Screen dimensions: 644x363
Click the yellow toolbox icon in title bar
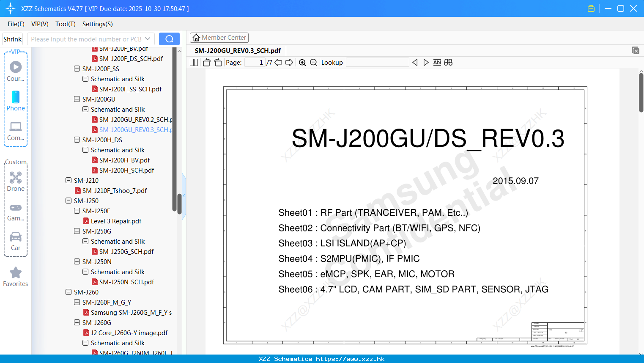[591, 8]
